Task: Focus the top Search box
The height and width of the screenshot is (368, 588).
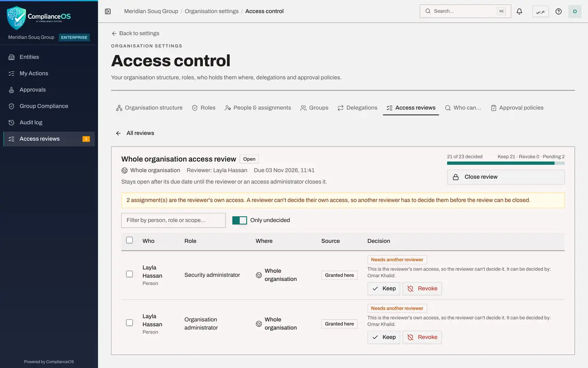Action: pyautogui.click(x=465, y=11)
